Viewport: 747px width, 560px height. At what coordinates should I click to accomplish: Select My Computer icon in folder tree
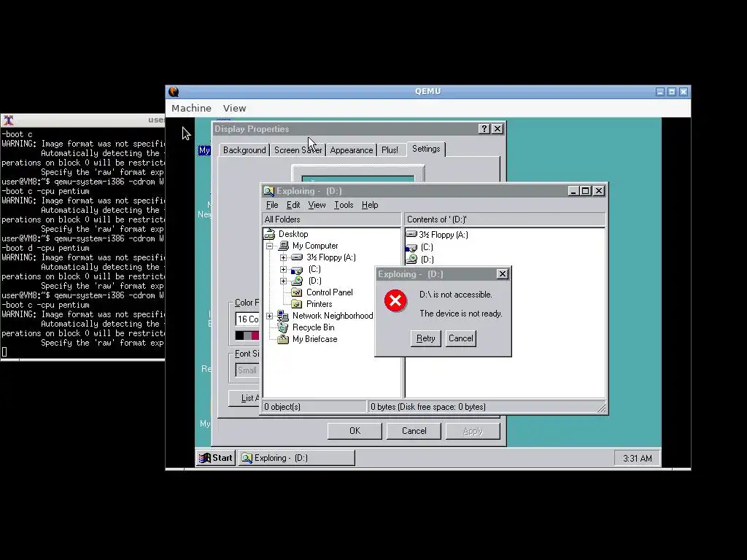[284, 246]
